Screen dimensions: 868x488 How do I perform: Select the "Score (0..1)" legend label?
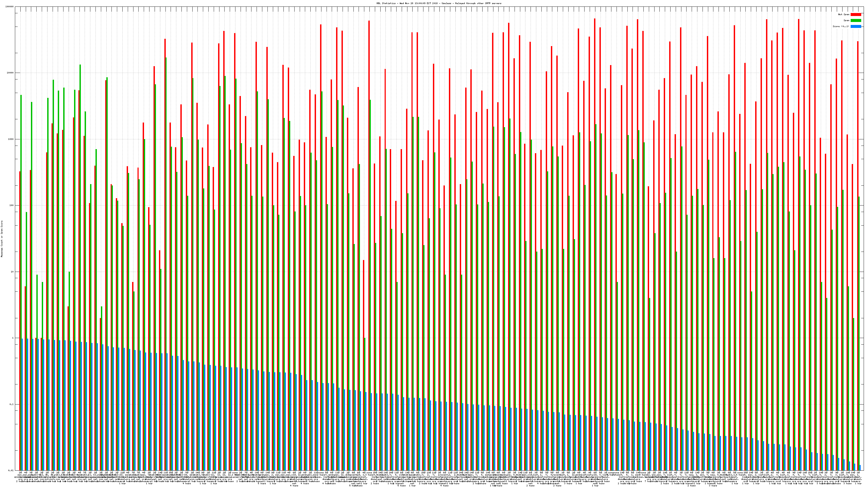tap(841, 26)
